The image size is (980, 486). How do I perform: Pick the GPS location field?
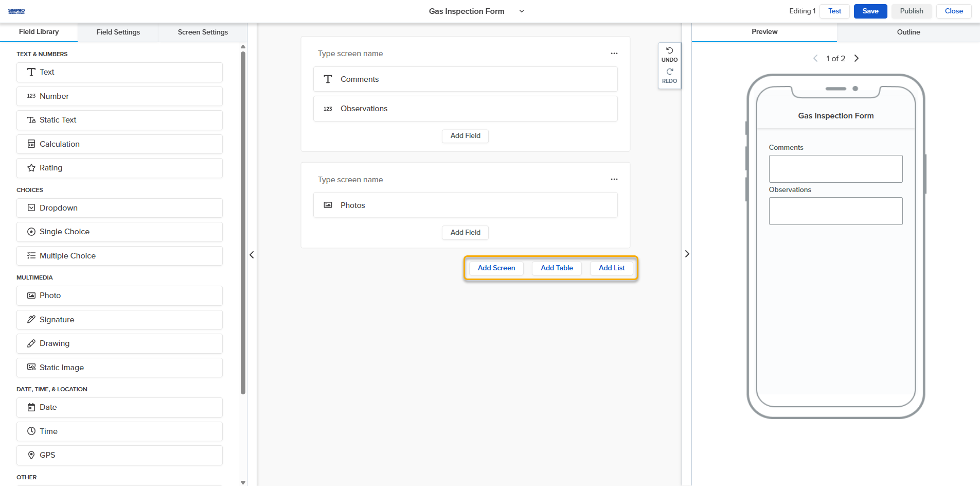pos(119,455)
